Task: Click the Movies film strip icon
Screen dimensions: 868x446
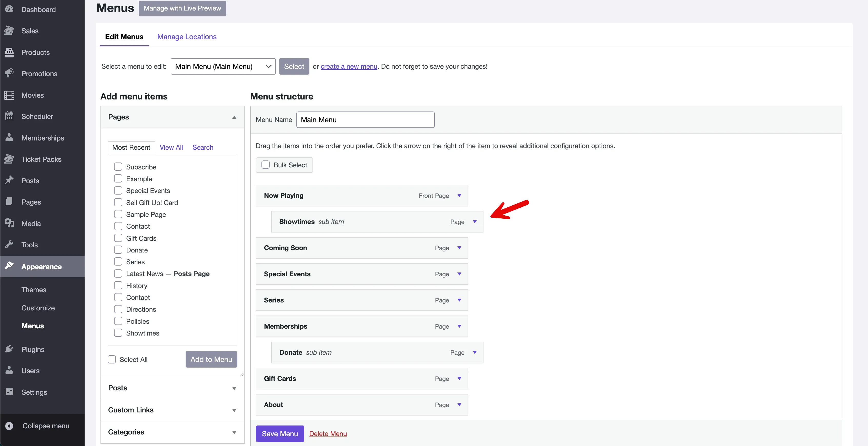Action: click(x=9, y=95)
